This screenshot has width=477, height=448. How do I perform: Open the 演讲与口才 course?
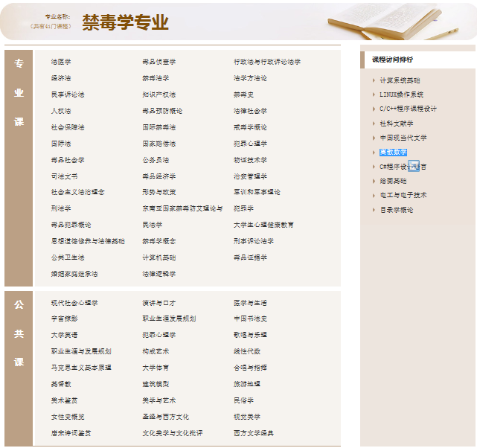[159, 303]
